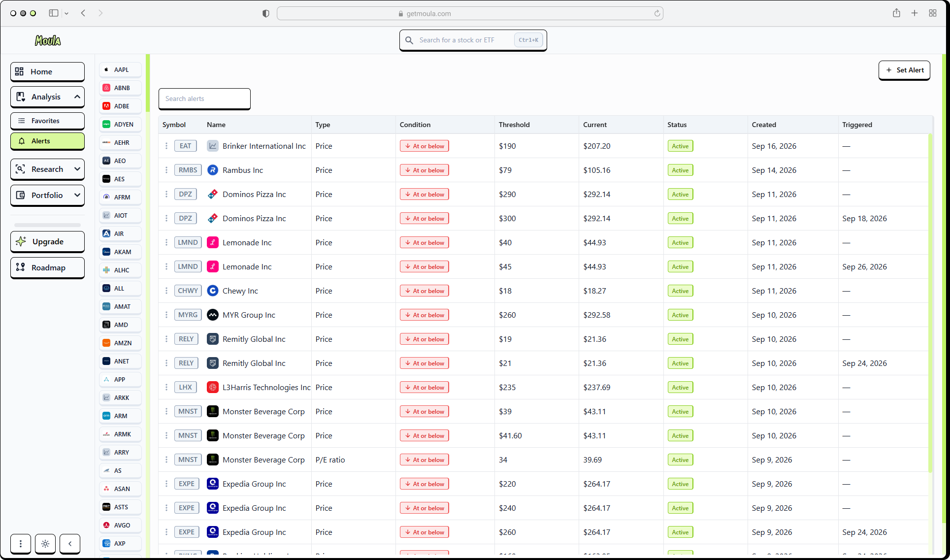The width and height of the screenshot is (950, 560).
Task: Click the Active status for L3Harris Technologies
Action: (680, 387)
